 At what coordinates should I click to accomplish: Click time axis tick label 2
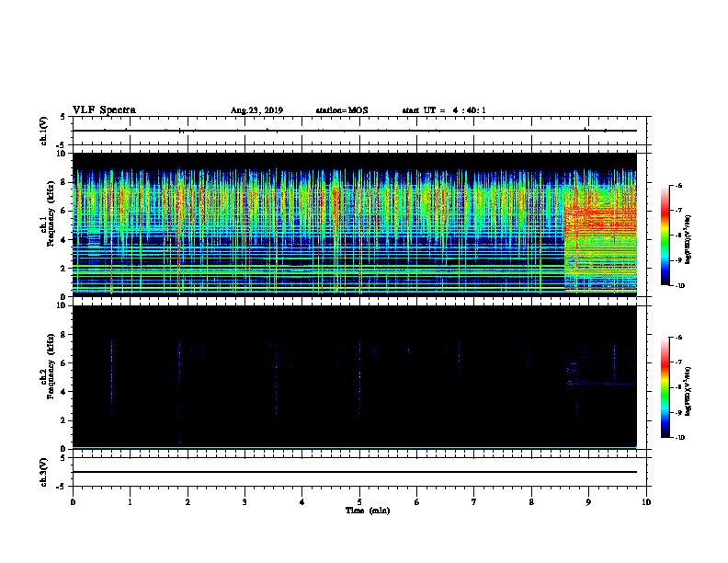coord(188,502)
